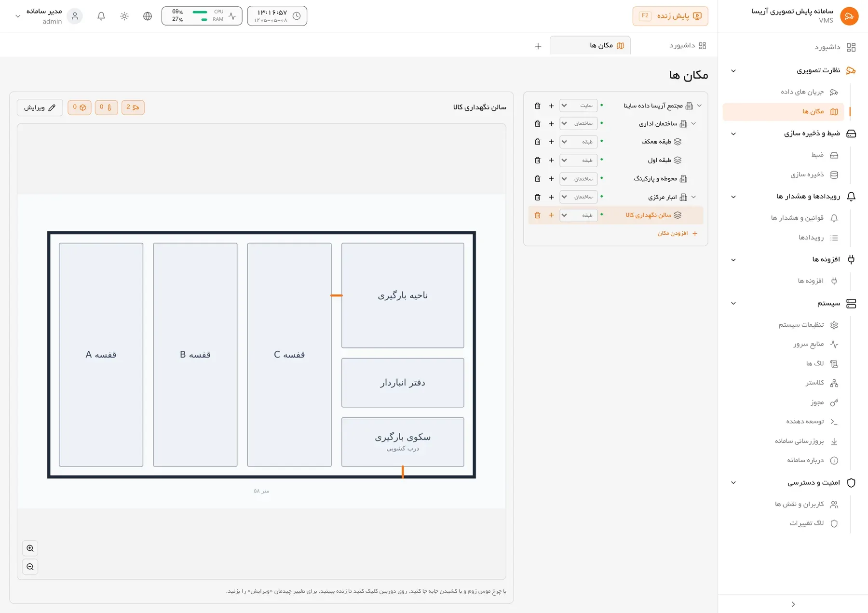This screenshot has width=868, height=613.
Task: Open the notifications bell in header
Action: [101, 16]
